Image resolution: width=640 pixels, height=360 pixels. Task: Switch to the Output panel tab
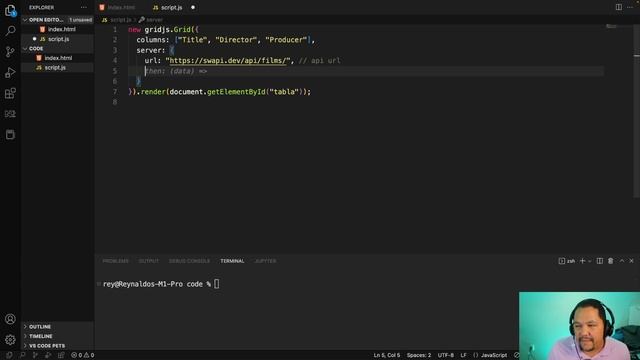click(149, 261)
